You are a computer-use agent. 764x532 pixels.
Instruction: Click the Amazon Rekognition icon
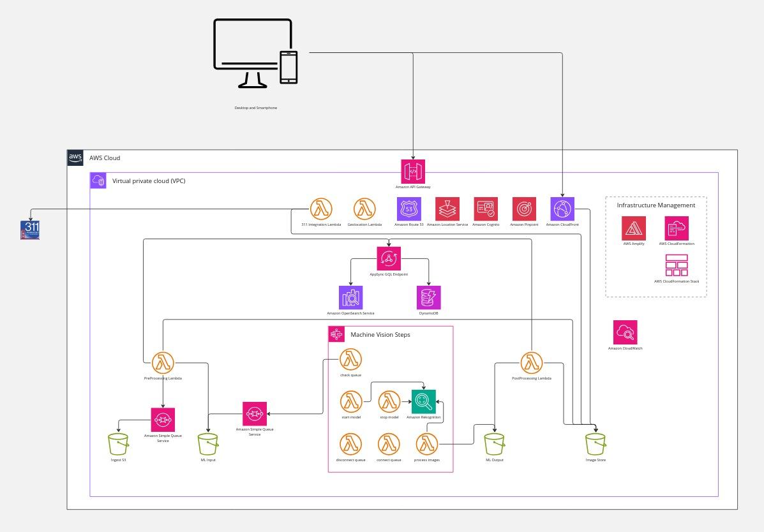point(423,401)
